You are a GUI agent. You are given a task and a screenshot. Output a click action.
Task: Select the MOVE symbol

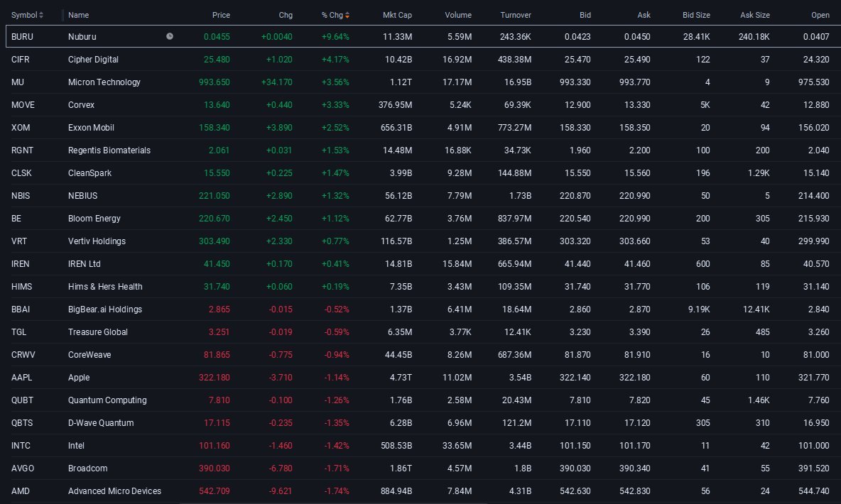tap(23, 105)
